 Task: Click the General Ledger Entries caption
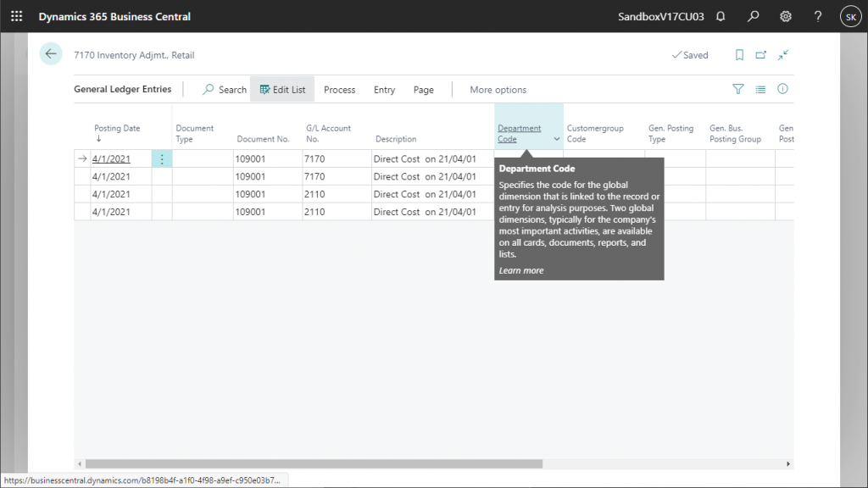[x=123, y=89]
